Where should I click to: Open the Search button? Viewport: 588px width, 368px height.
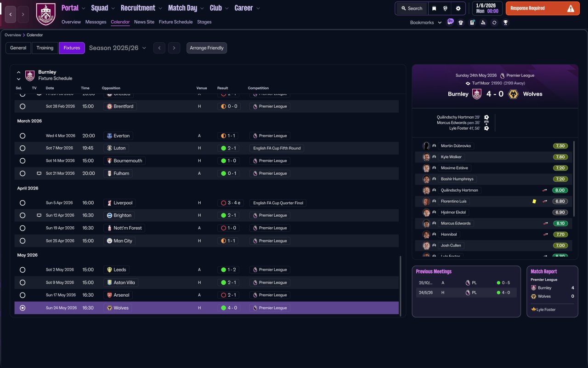[x=412, y=8]
